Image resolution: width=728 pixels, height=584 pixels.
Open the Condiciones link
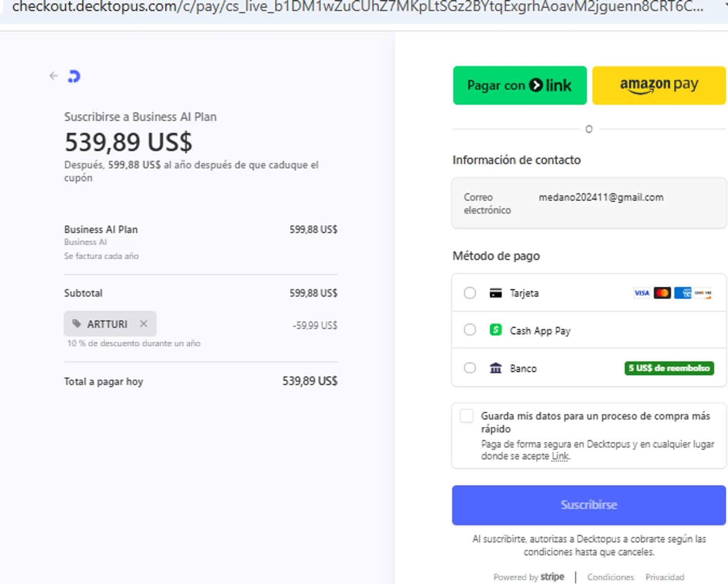611,577
